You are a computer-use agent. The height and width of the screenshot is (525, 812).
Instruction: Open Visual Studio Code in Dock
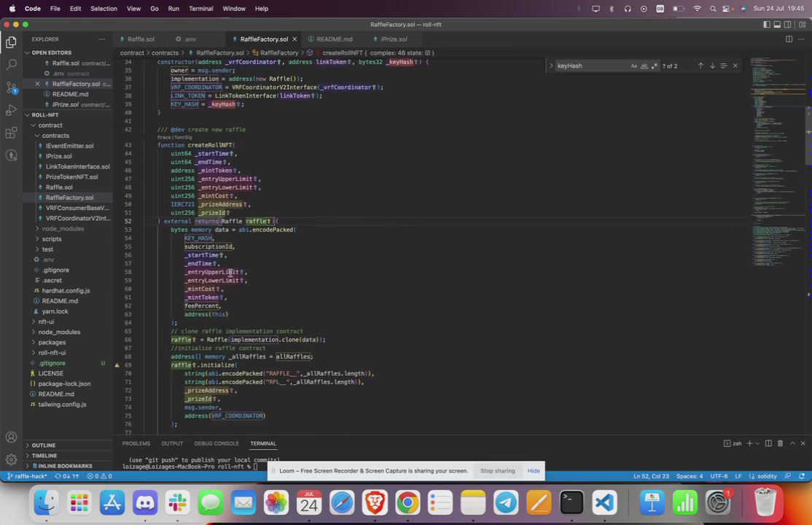point(604,502)
